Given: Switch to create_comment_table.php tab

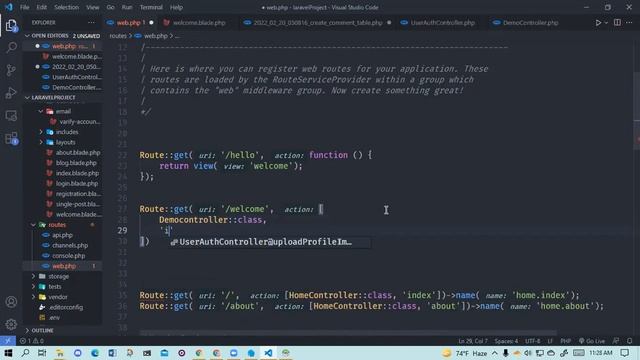Looking at the screenshot, I should tap(318, 23).
